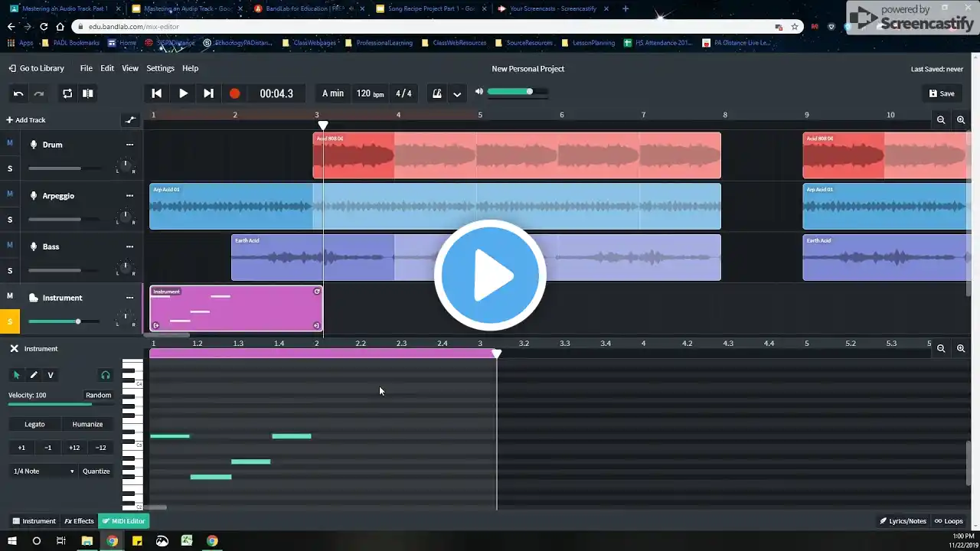Adjust the Drum track pan knob
The width and height of the screenshot is (980, 551).
coord(125,165)
